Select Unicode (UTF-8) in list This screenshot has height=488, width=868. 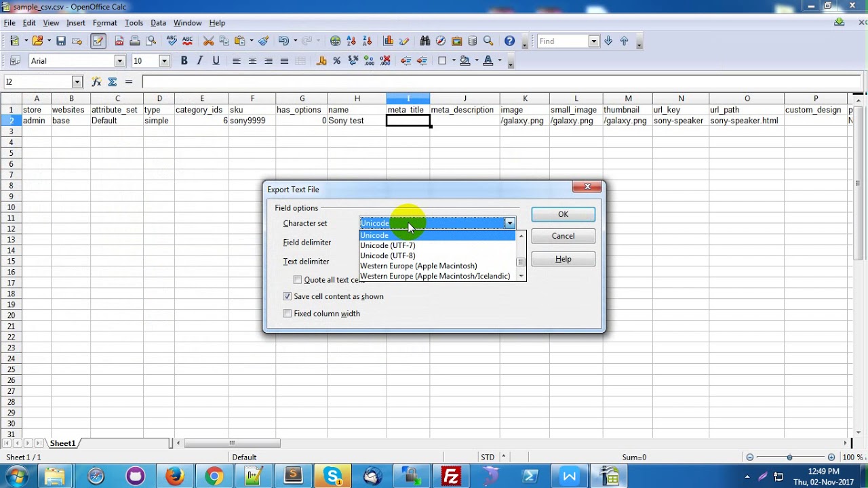click(x=438, y=256)
